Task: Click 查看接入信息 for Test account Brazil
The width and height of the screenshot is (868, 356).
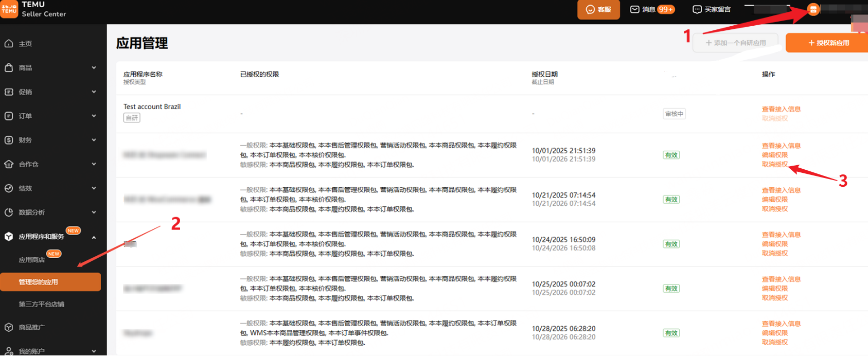Action: coord(781,109)
